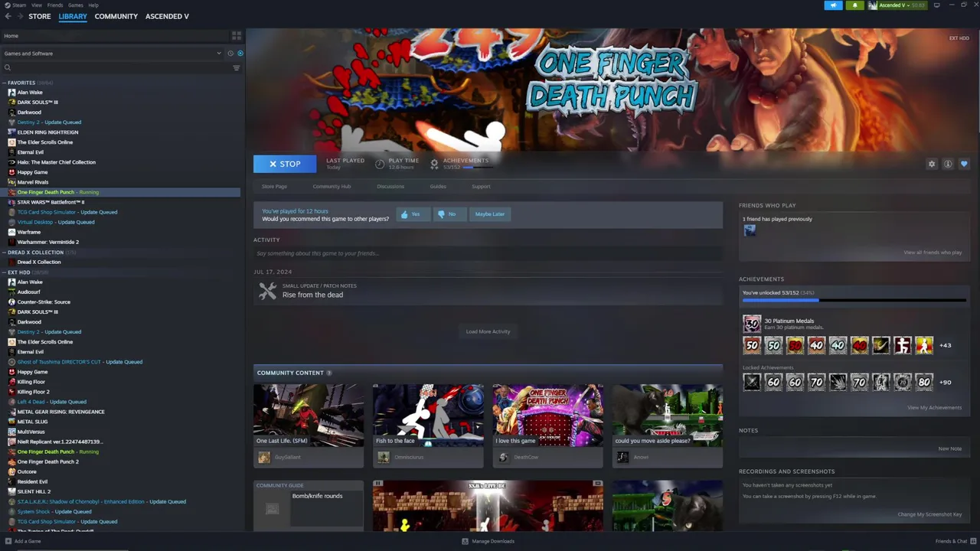Click the kneeling stickman achievement icon
980x551 pixels.
tap(903, 345)
